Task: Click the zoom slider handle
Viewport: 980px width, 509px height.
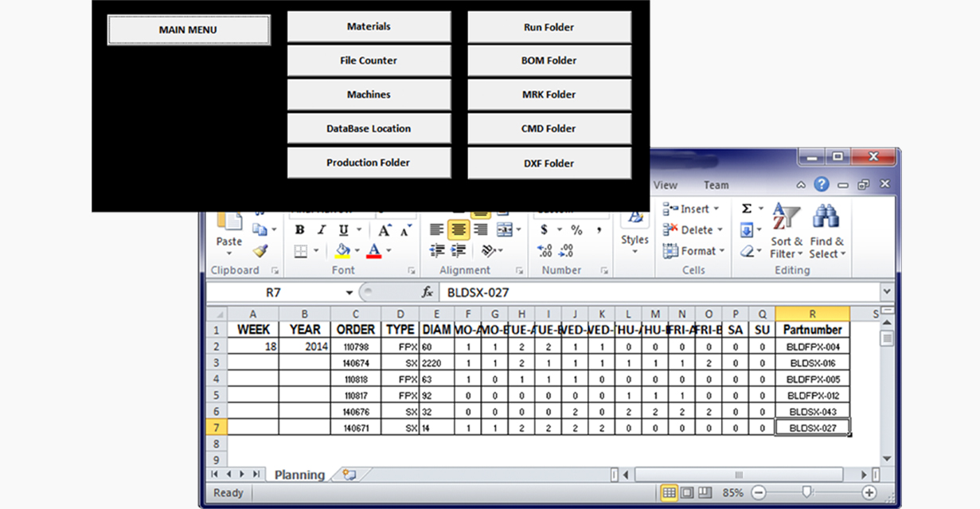Action: (806, 493)
